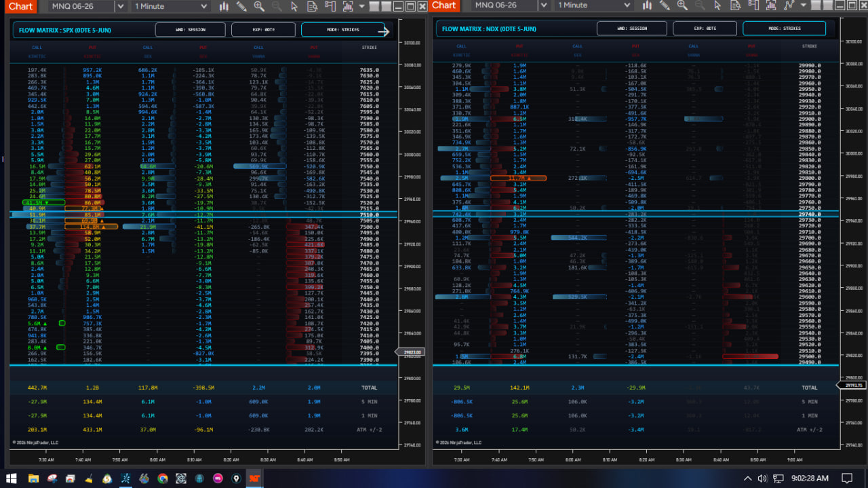Screen dimensions: 868x488
Task: Click zoom in magnifier in right chart toolbar
Action: (x=682, y=6)
